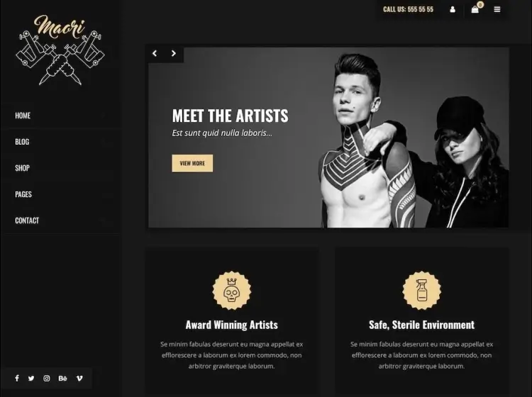Open the shopping bag cart

(475, 9)
